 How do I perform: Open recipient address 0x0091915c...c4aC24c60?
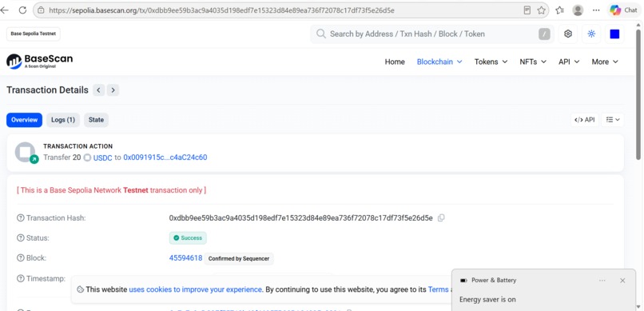click(x=165, y=157)
